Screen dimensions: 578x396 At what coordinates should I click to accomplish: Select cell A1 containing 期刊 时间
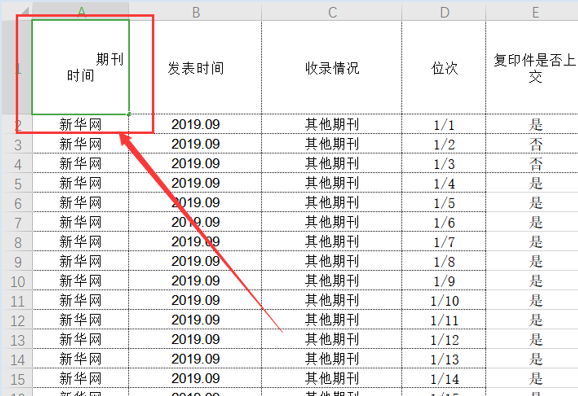(x=80, y=67)
